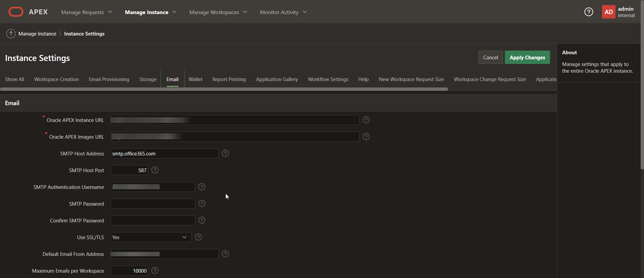Viewport: 644px width, 278px height.
Task: Open the Monitor Activity menu
Action: (x=283, y=12)
